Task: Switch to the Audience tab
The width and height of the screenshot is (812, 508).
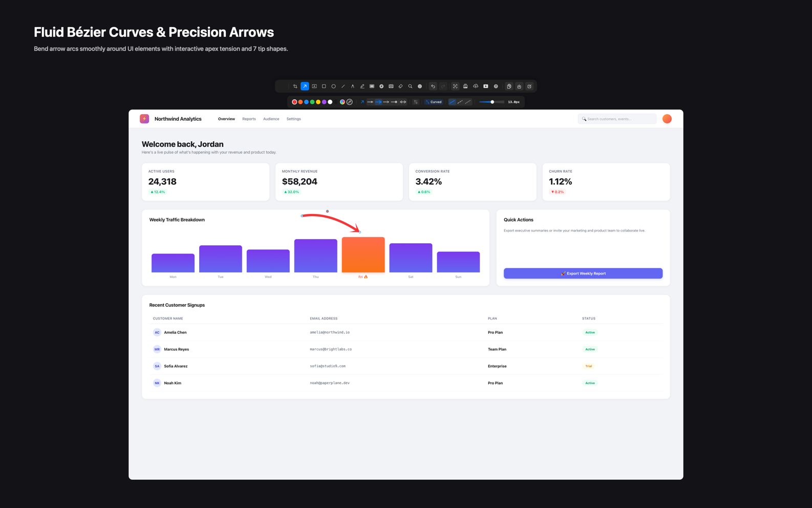Action: pos(271,119)
